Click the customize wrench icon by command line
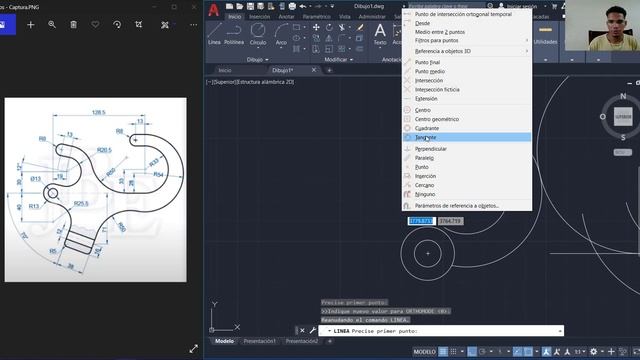Viewport: 640px width, 360px height. 313,330
